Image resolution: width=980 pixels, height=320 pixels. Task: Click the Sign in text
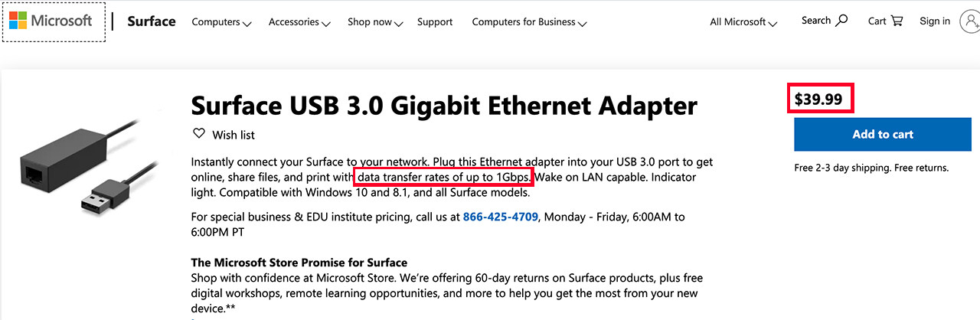934,21
